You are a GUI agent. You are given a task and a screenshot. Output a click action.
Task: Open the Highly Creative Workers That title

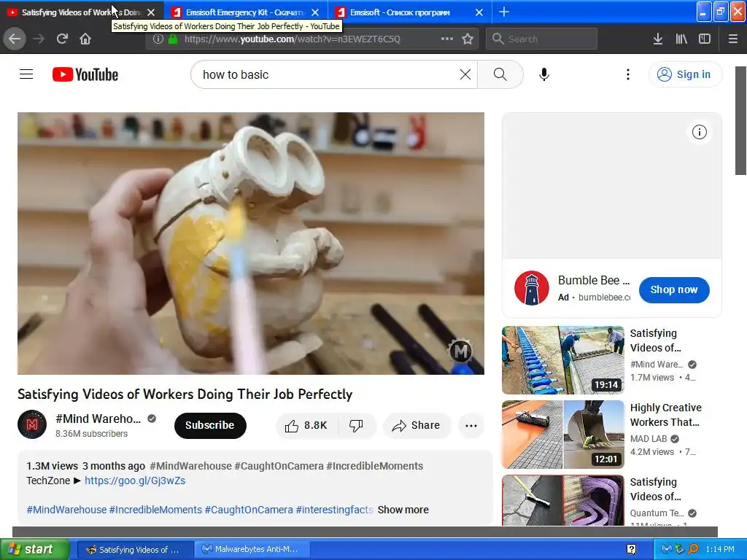point(665,415)
